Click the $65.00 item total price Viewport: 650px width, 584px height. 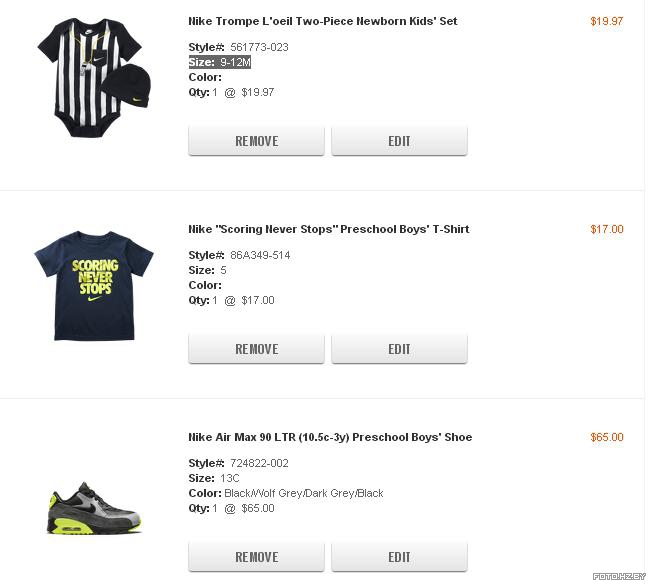point(606,437)
